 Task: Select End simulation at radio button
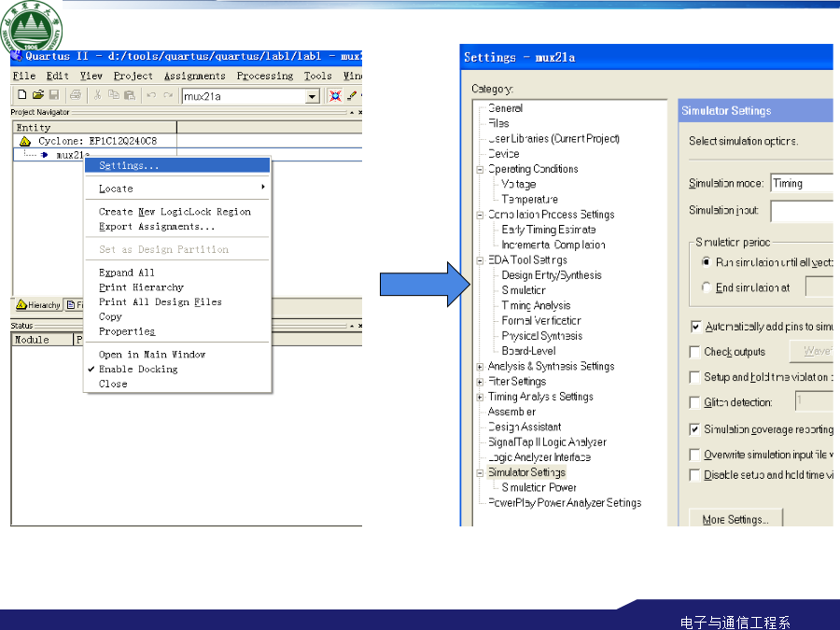point(707,287)
